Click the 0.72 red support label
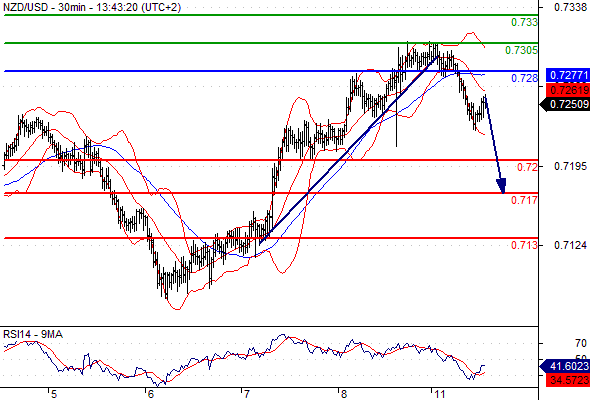The width and height of the screenshot is (590, 400). 527,167
